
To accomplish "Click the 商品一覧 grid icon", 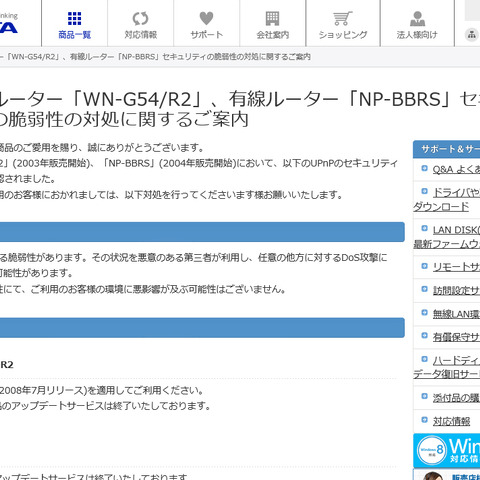I will pyautogui.click(x=74, y=18).
